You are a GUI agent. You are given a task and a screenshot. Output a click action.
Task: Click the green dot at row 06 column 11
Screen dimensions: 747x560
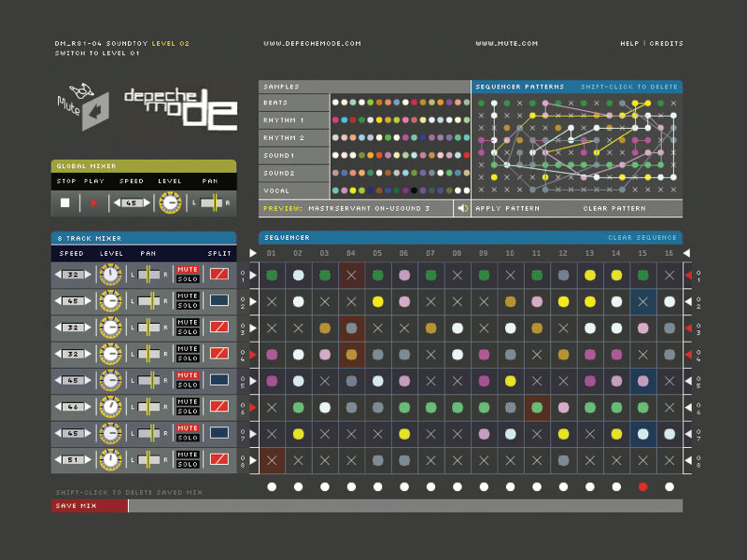click(x=537, y=408)
